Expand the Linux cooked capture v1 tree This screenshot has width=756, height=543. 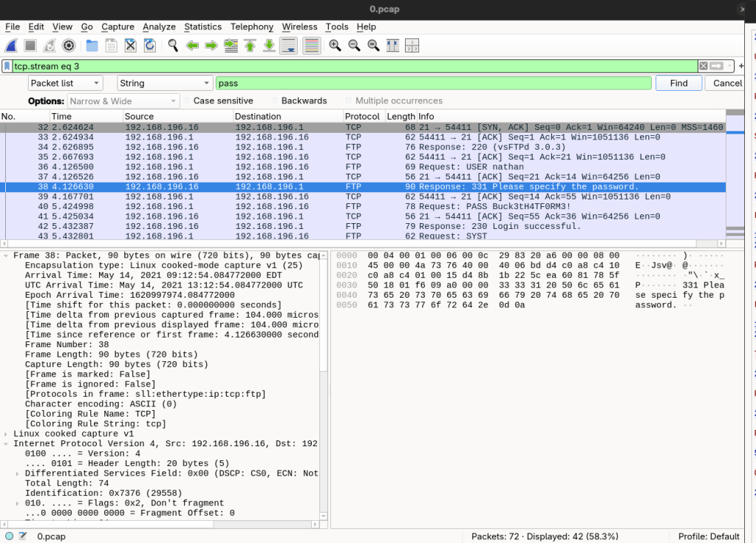tap(7, 434)
